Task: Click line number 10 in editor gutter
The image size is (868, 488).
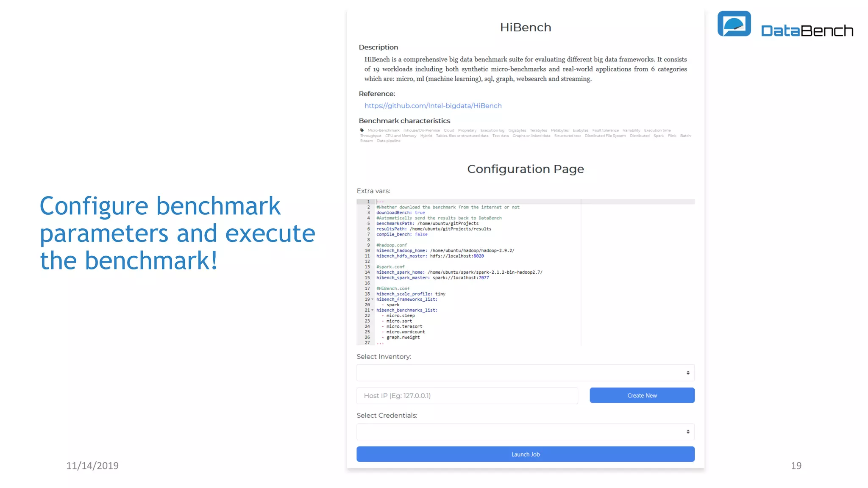Action: point(367,251)
